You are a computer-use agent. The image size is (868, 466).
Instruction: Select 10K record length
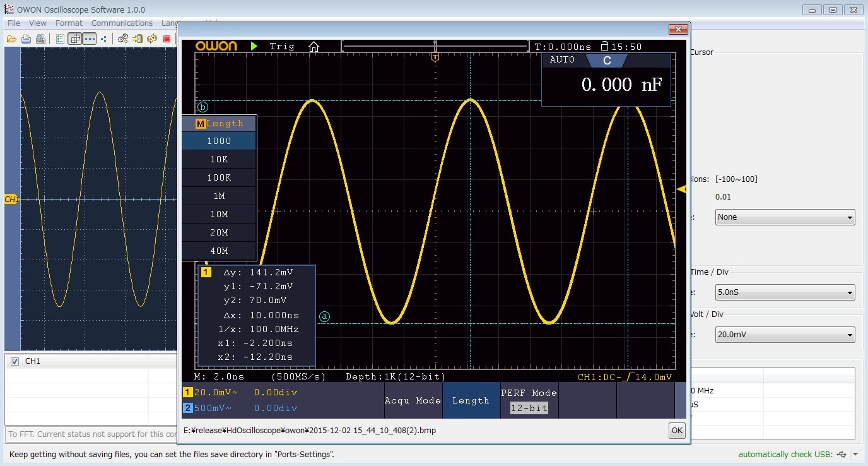pyautogui.click(x=219, y=160)
